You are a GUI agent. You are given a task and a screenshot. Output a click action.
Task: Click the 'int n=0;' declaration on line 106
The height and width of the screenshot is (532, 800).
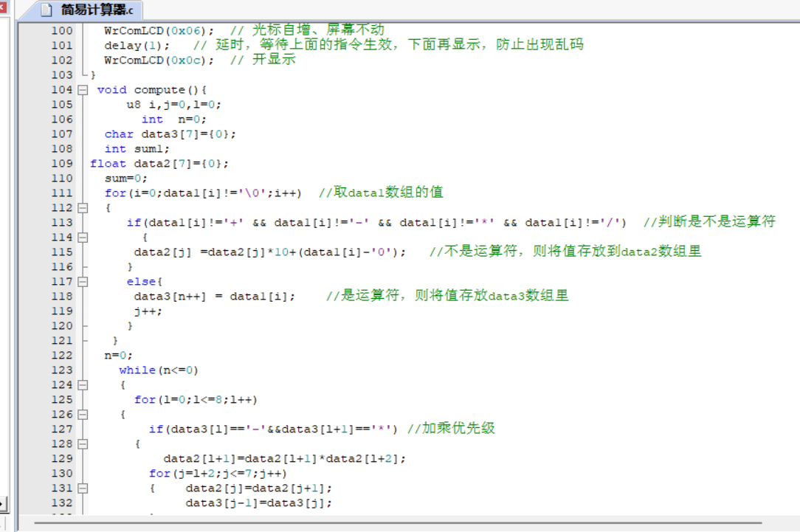point(174,120)
